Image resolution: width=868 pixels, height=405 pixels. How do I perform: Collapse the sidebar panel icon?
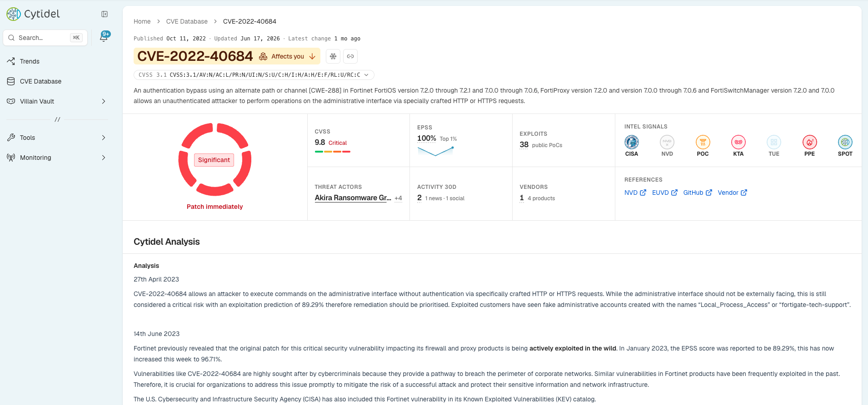tap(105, 14)
